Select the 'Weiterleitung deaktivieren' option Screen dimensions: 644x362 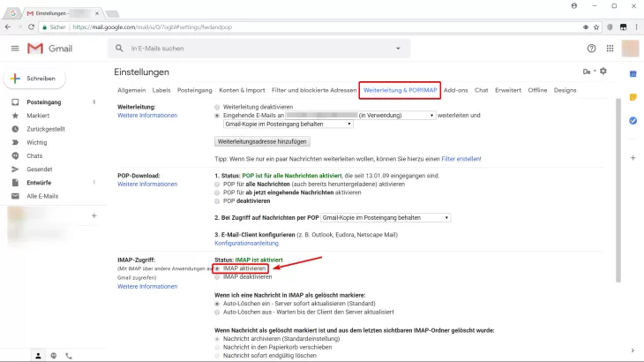pyautogui.click(x=218, y=106)
